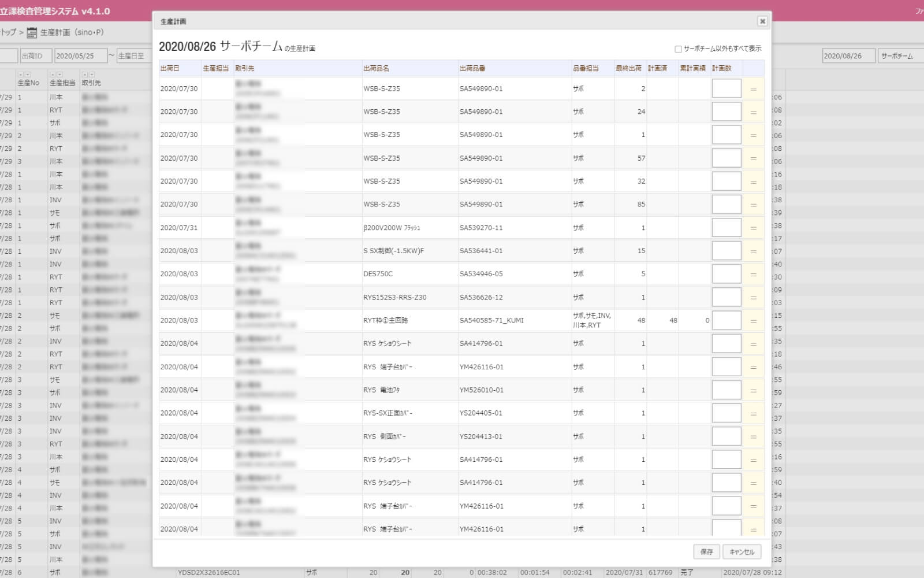924x578 pixels.
Task: Click the descending sort icon above 取引先 in background table
Action: tap(91, 75)
